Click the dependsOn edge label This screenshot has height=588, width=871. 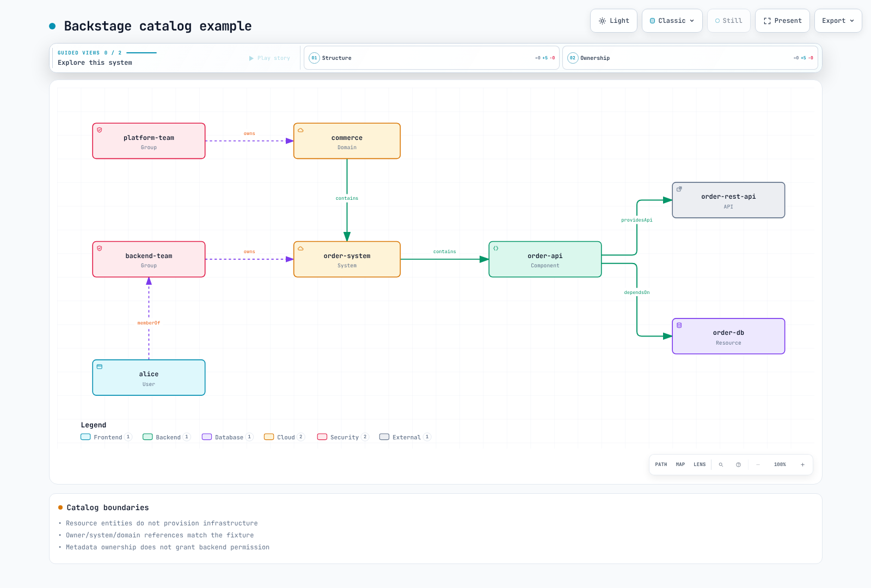click(x=636, y=292)
